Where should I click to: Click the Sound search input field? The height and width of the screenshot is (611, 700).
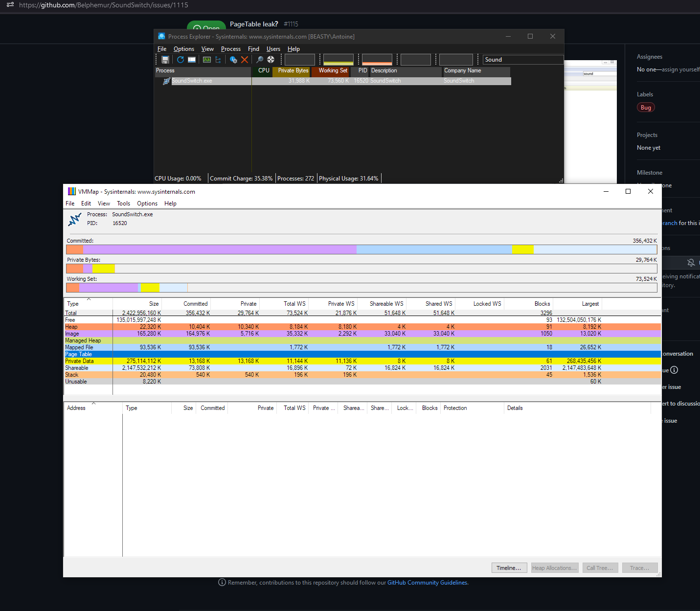[x=522, y=59]
